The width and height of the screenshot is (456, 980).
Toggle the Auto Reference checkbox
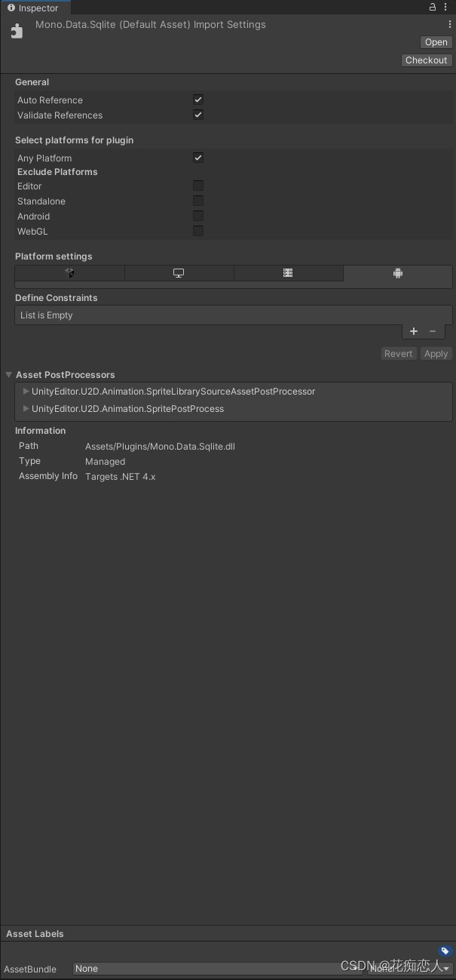[x=197, y=99]
